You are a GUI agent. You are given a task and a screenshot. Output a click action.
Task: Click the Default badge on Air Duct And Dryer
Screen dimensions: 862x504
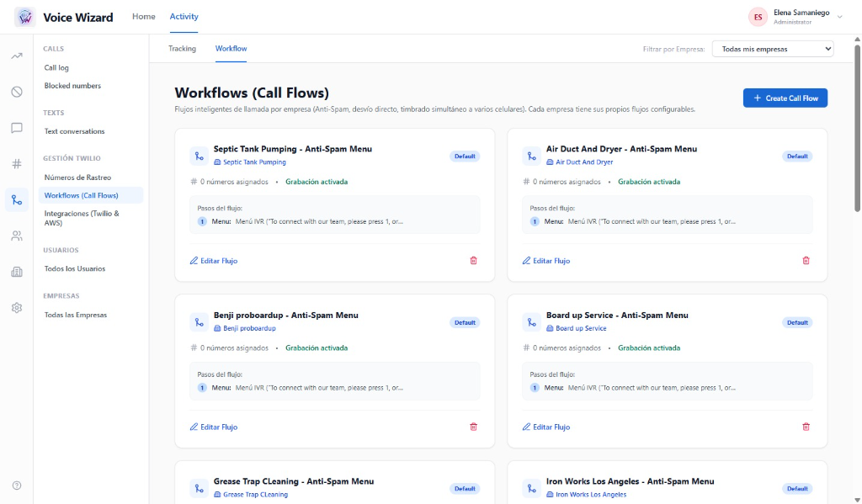pyautogui.click(x=797, y=157)
